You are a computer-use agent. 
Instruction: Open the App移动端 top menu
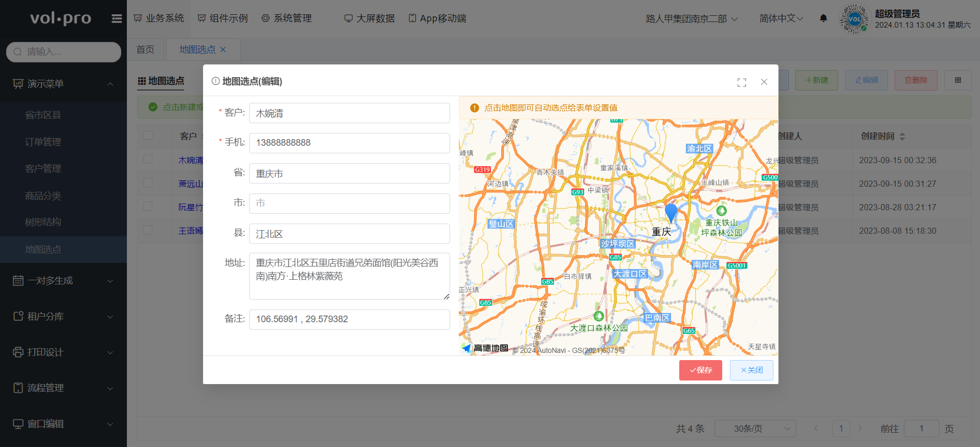click(x=437, y=18)
